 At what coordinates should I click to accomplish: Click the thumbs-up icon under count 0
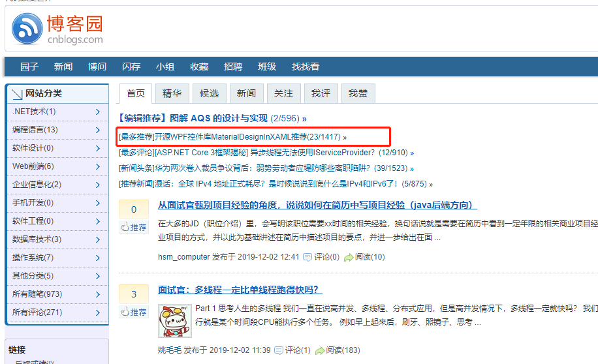coord(125,228)
